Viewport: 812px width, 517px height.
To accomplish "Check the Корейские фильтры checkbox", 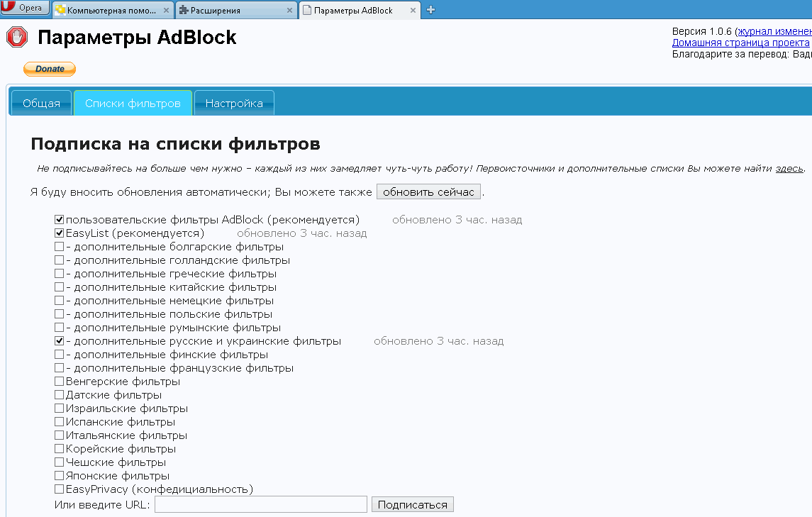I will pos(60,449).
